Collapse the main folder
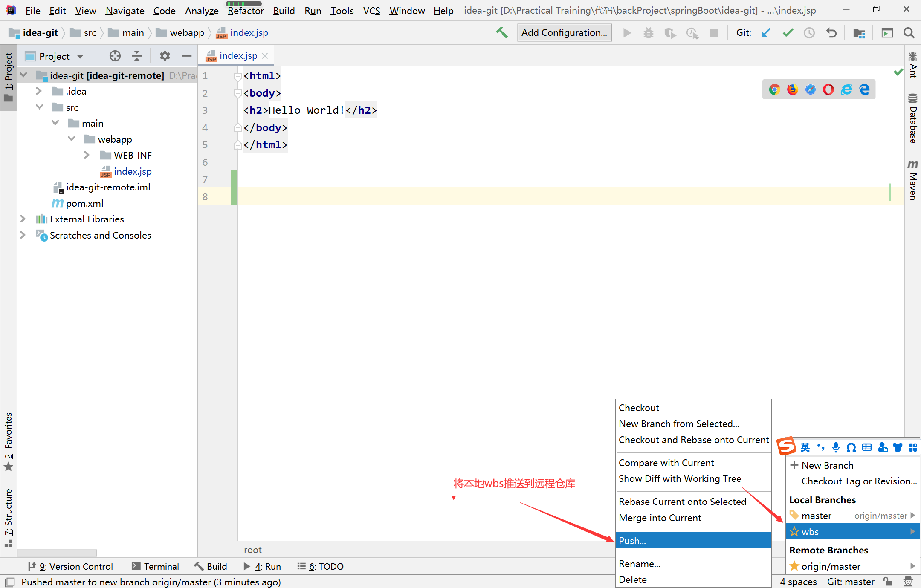 [55, 123]
